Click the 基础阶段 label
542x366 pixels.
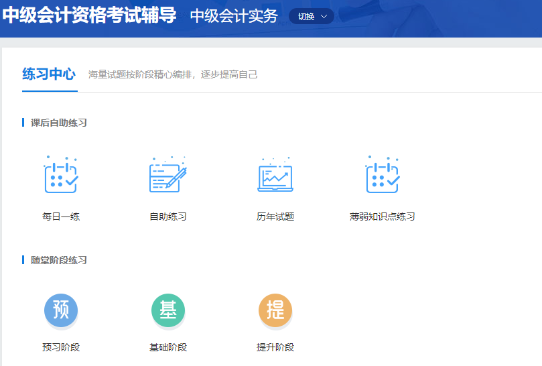click(x=168, y=347)
